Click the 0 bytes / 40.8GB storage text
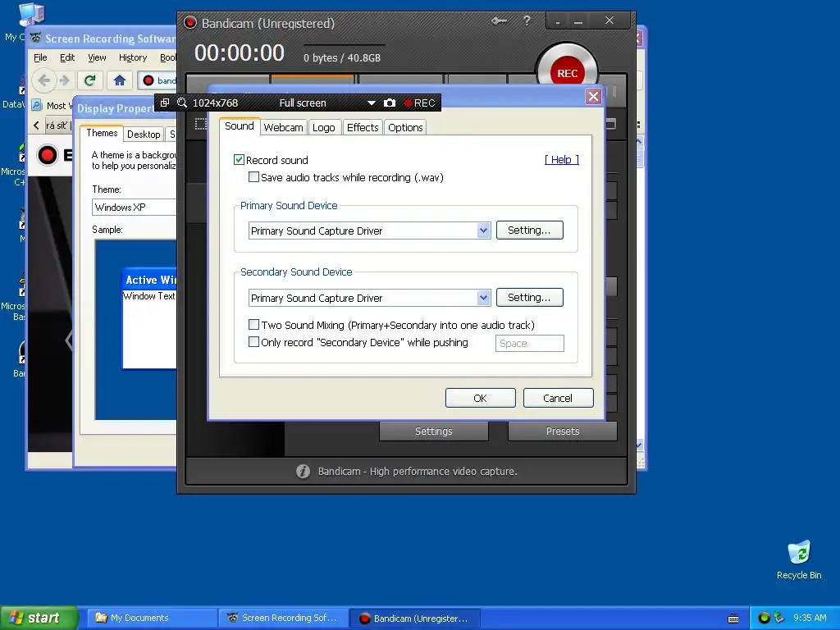 (342, 58)
